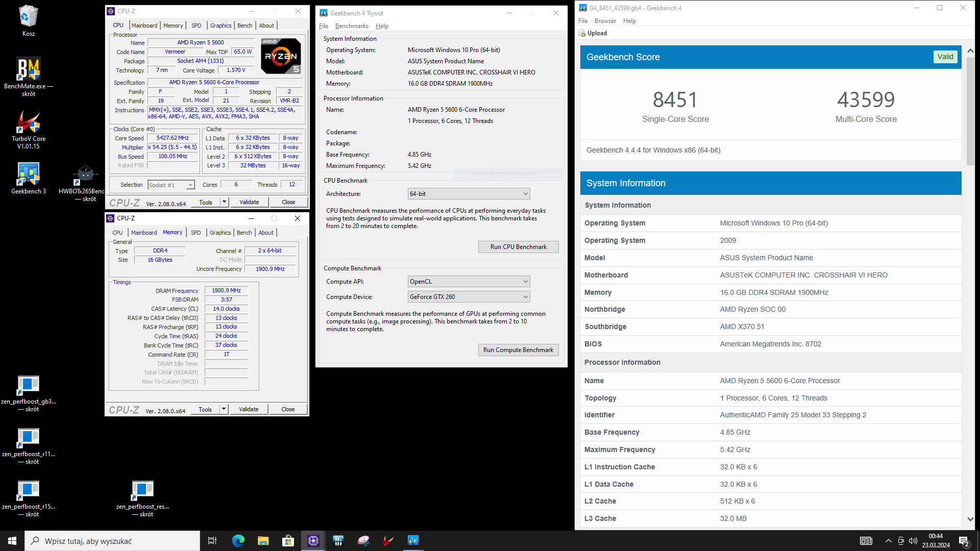Open the Compute Device GeForce GTX 260 dropdown

pyautogui.click(x=469, y=297)
